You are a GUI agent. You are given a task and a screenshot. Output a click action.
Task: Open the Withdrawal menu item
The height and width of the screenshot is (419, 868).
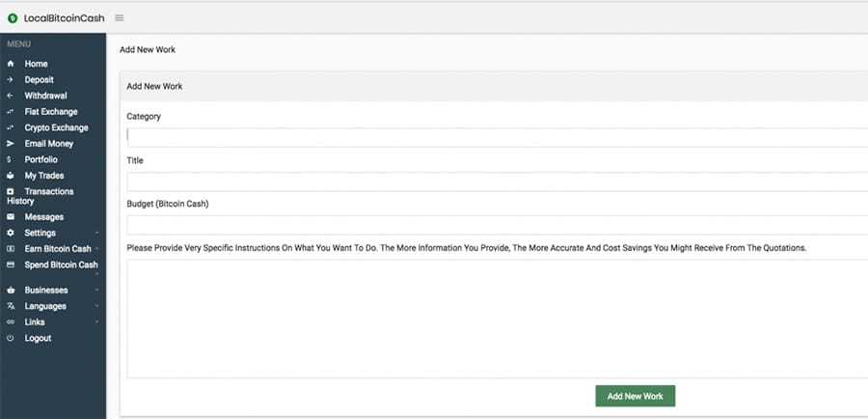tap(45, 96)
